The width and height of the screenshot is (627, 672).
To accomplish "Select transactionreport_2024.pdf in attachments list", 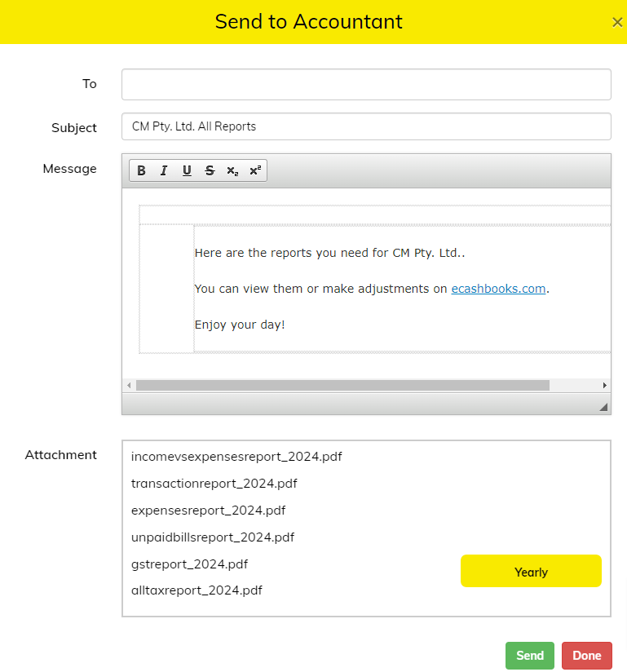I will tap(214, 484).
